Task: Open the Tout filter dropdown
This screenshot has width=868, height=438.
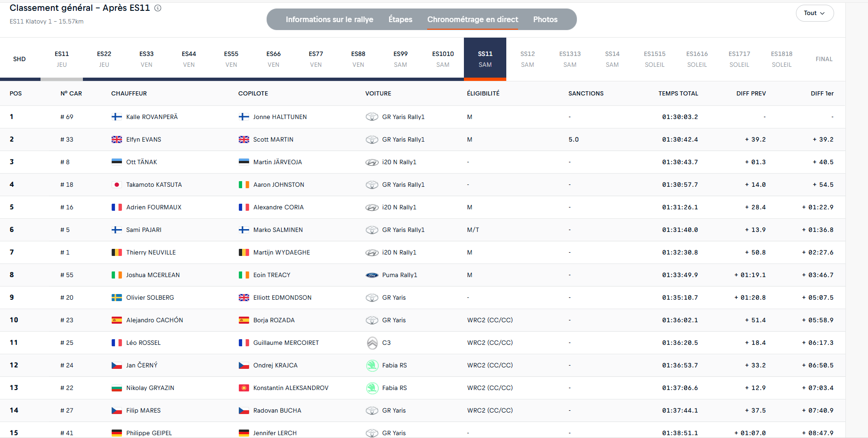Action: 815,13
